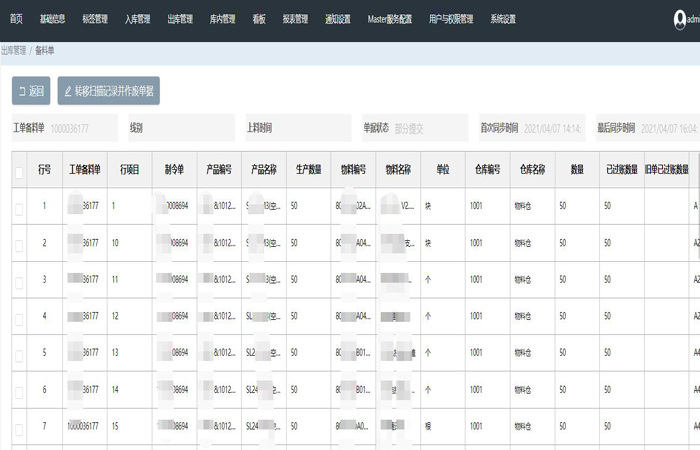Click the 线别 input field
The width and height of the screenshot is (700, 450).
click(x=188, y=129)
